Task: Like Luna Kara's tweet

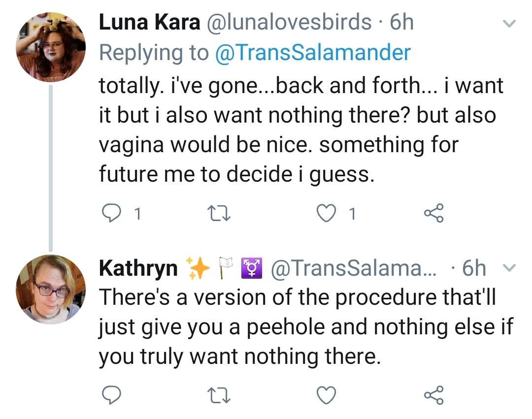Action: click(x=326, y=213)
